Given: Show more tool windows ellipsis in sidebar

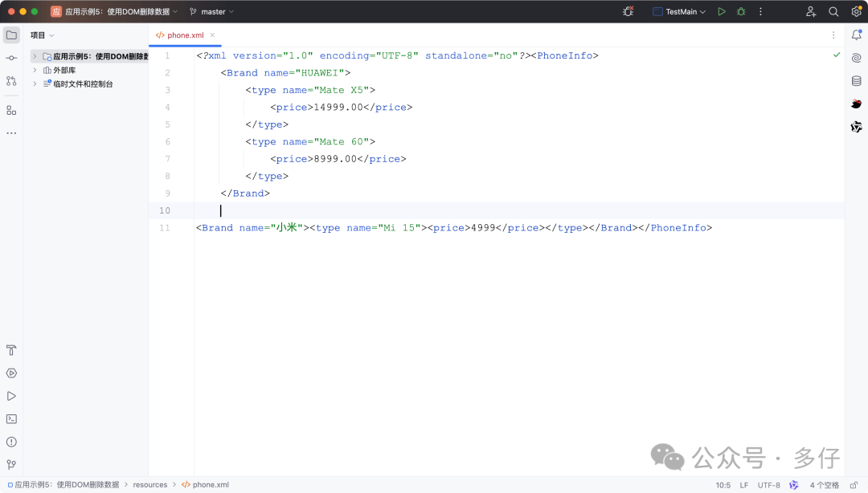Looking at the screenshot, I should (11, 133).
